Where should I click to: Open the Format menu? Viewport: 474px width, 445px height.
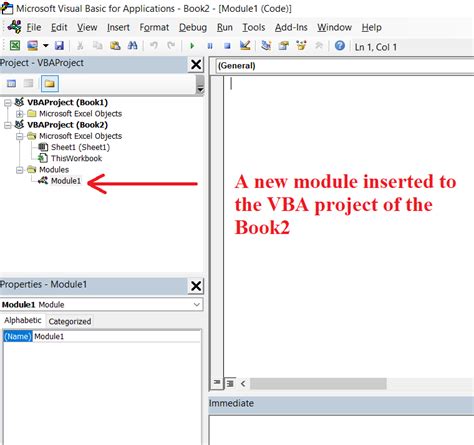click(154, 27)
